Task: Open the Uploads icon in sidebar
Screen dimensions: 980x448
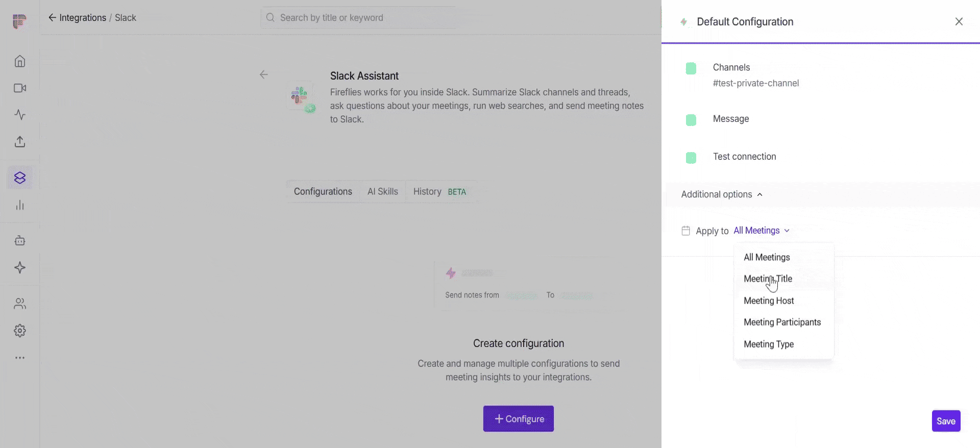Action: (x=20, y=141)
